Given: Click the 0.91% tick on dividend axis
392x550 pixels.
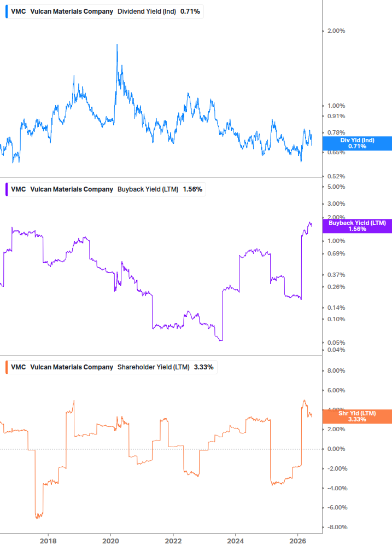Looking at the screenshot, I should tap(336, 116).
